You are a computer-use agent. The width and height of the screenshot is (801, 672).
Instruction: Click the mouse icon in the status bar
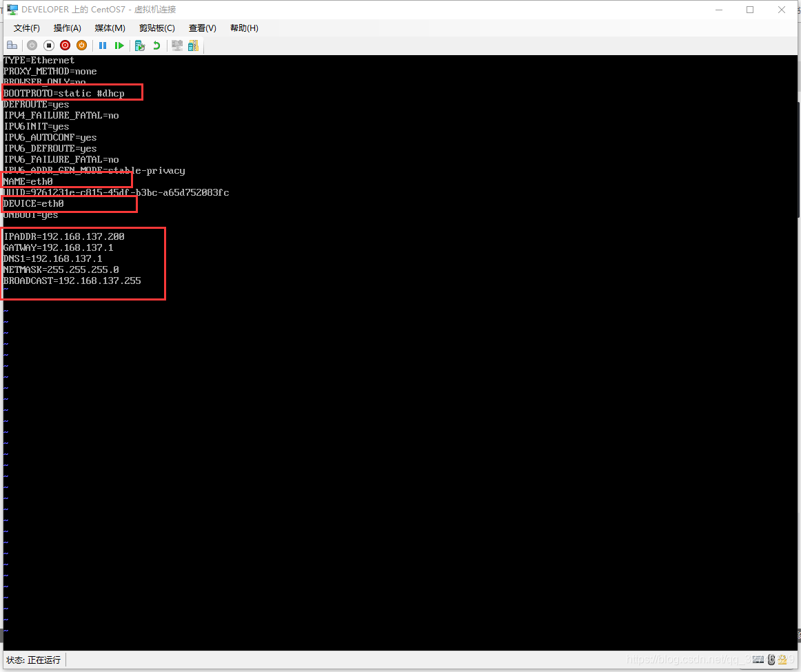tap(771, 660)
